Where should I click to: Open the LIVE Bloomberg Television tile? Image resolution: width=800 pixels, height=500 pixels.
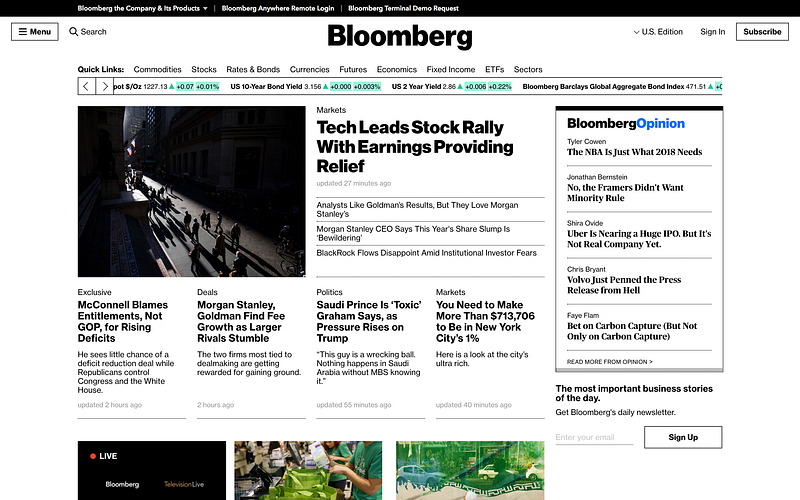click(152, 470)
